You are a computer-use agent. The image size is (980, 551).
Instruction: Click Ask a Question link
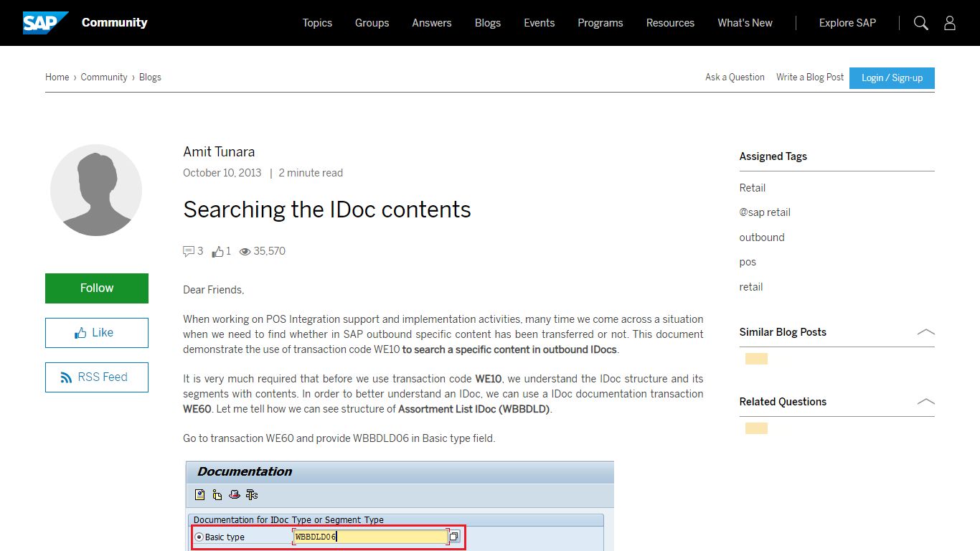pos(735,77)
